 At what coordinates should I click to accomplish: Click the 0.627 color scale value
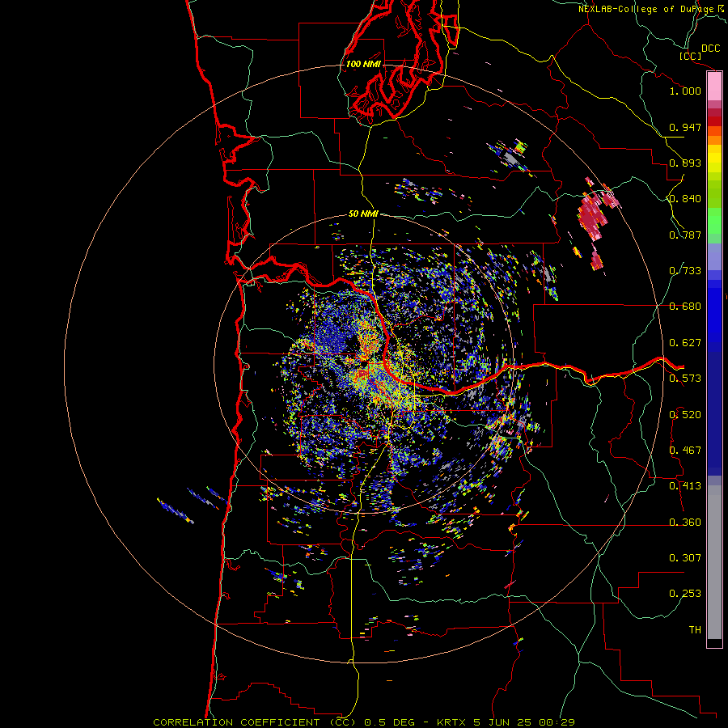pos(685,343)
